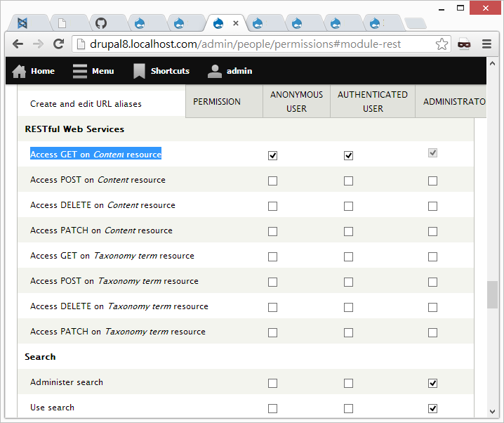Toggle the Drupal Menu tray open
Screen dimensions: 504x423
(x=93, y=71)
